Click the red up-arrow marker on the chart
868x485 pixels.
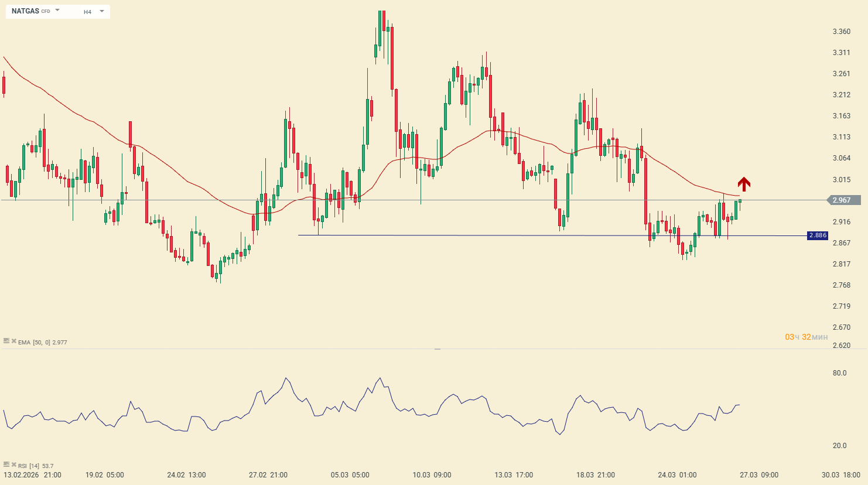(x=744, y=184)
